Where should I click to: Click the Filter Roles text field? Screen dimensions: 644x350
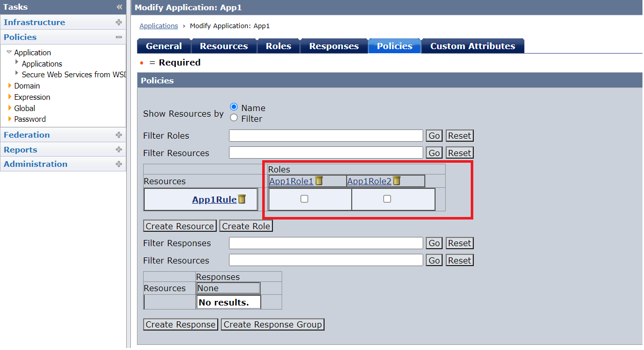pyautogui.click(x=326, y=136)
